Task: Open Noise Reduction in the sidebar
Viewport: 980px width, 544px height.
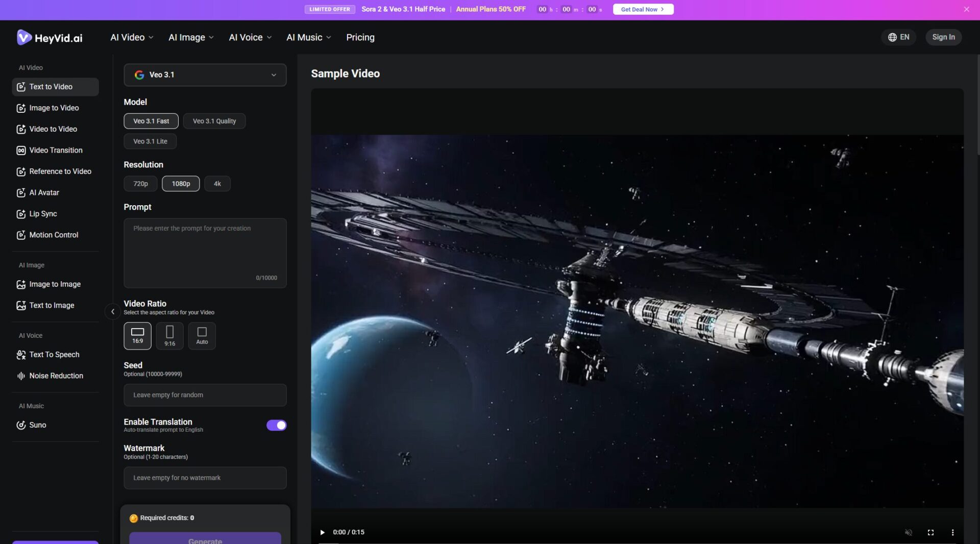Action: click(x=56, y=376)
